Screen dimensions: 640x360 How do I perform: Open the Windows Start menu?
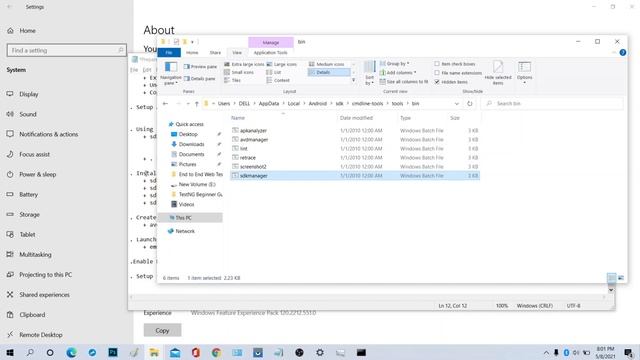pos(10,352)
